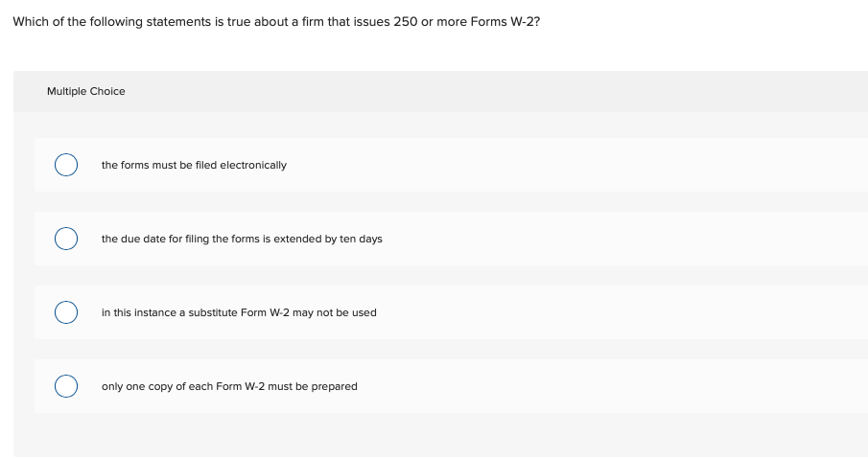Mark the radio button for only one copy
Viewport: 868px width, 458px height.
click(x=65, y=386)
